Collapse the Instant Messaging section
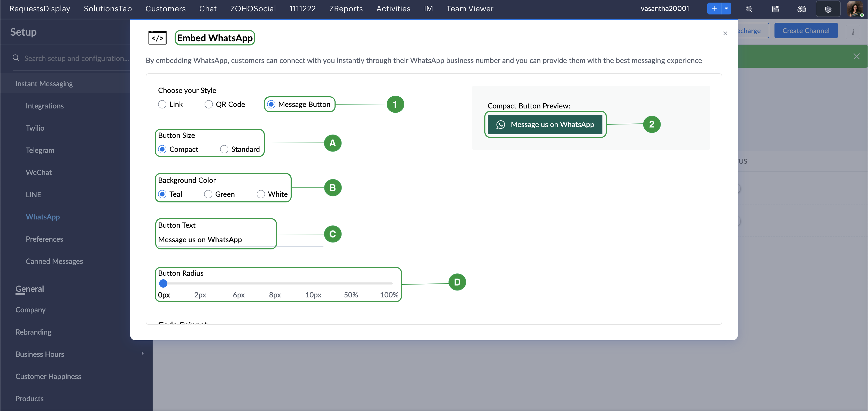This screenshot has width=868, height=411. (44, 83)
